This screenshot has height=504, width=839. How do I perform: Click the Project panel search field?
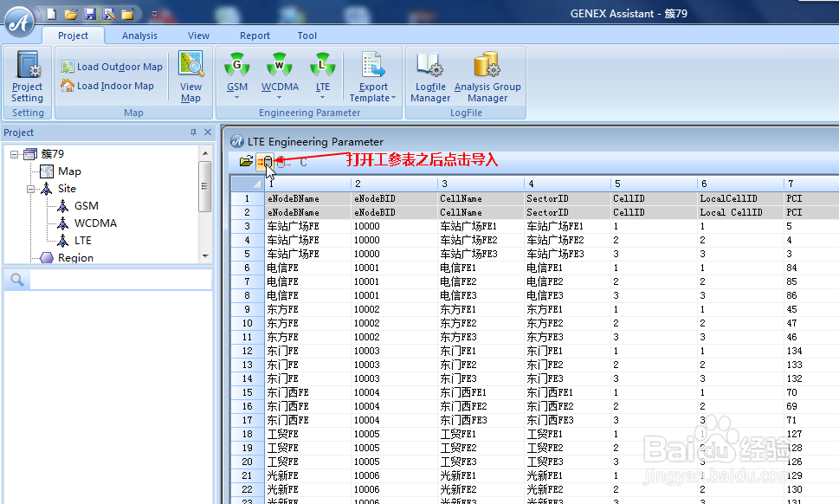point(121,280)
